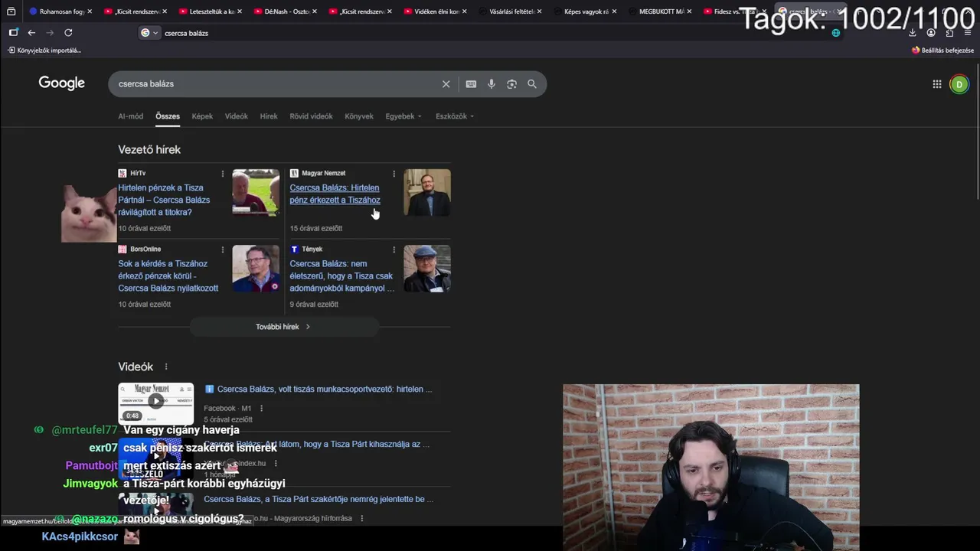Image resolution: width=980 pixels, height=551 pixels.
Task: Select the Összes results tab
Action: coord(168,116)
